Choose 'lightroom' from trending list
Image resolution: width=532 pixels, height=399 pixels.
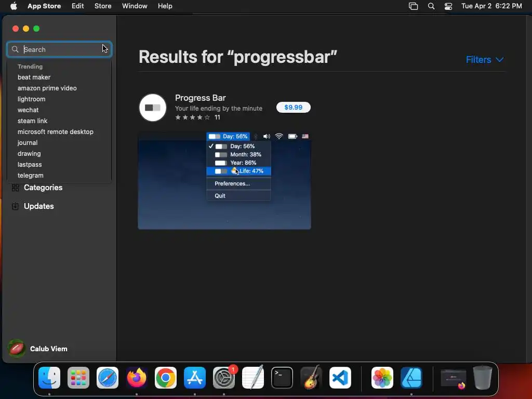32,99
